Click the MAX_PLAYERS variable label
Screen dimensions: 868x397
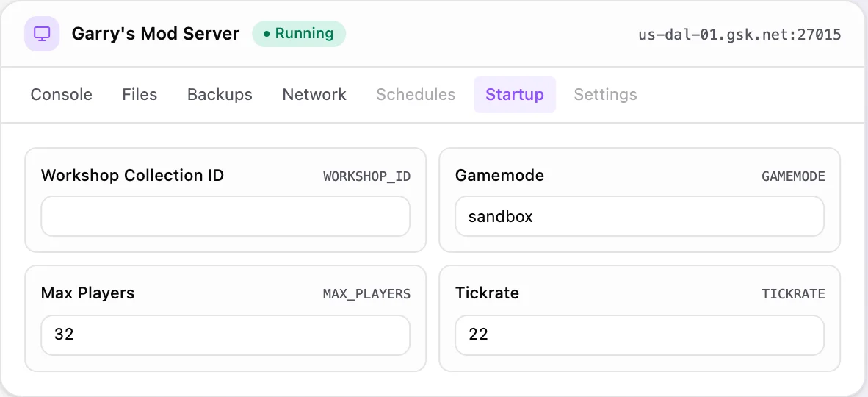point(366,294)
